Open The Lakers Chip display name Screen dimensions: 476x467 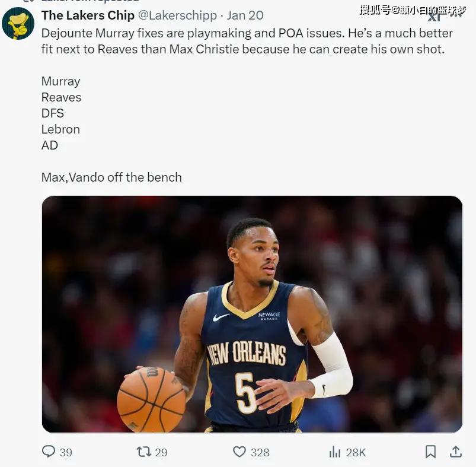(88, 15)
